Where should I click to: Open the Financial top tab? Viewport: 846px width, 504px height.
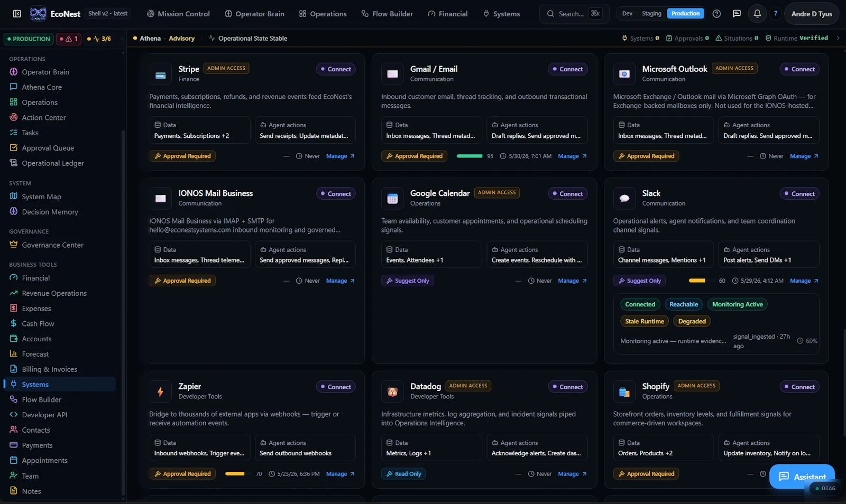coord(447,14)
